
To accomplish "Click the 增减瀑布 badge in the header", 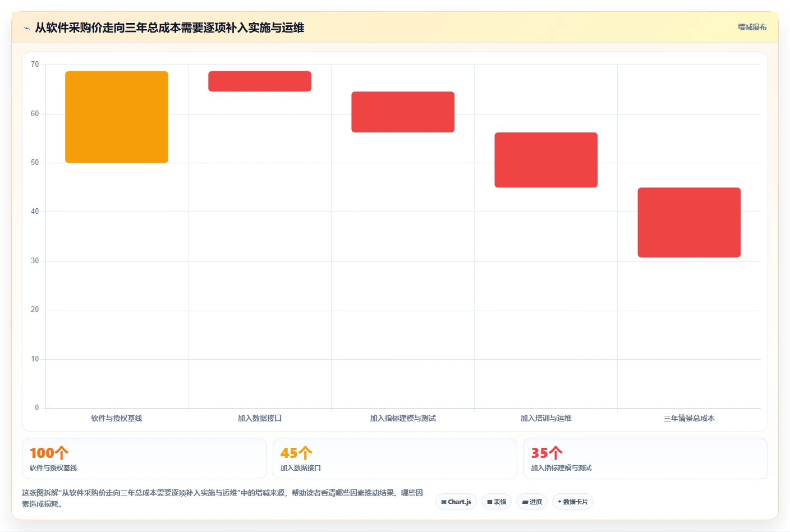I will tap(752, 27).
